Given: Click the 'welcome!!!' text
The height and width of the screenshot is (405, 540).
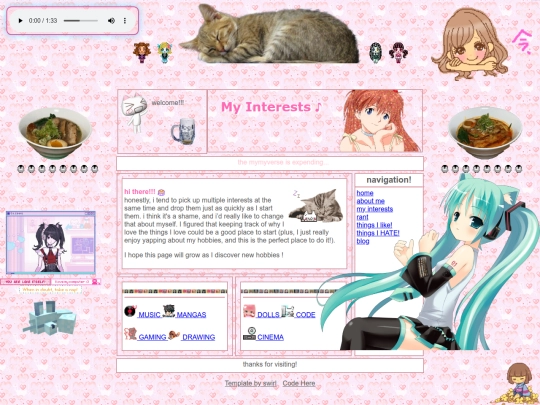Looking at the screenshot, I should click(168, 103).
